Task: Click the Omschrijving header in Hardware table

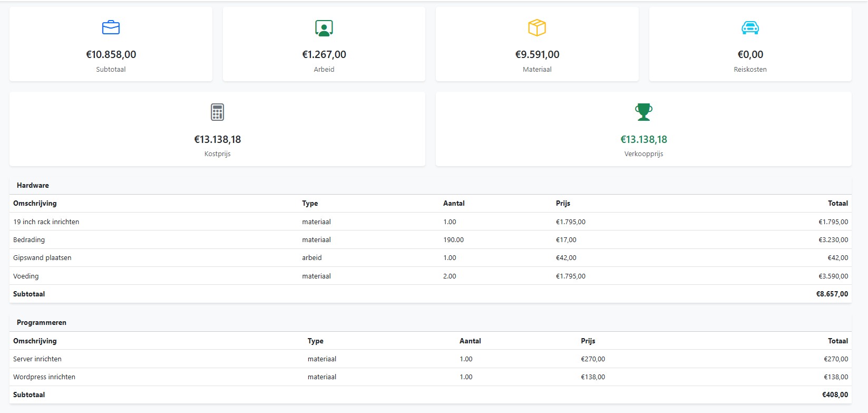Action: [35, 204]
